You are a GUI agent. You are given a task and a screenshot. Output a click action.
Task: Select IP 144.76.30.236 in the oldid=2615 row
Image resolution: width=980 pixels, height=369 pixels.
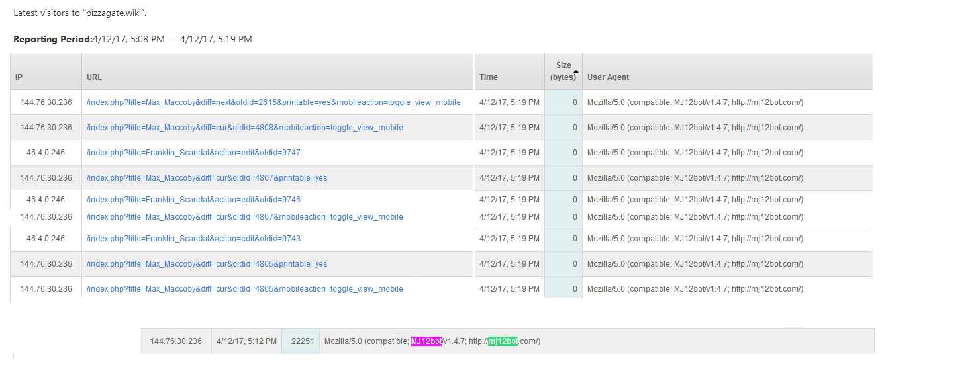click(46, 102)
